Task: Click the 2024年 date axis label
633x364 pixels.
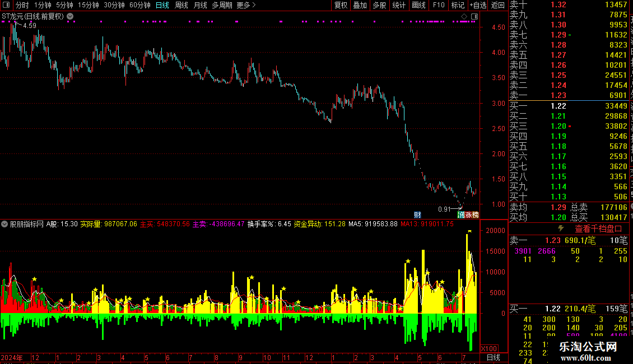Action: click(12, 357)
